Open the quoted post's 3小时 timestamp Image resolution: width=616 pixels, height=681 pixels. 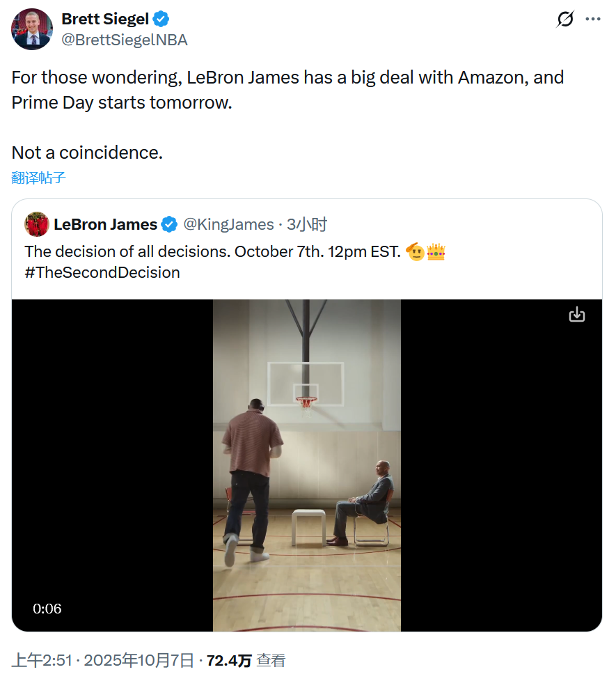point(307,224)
